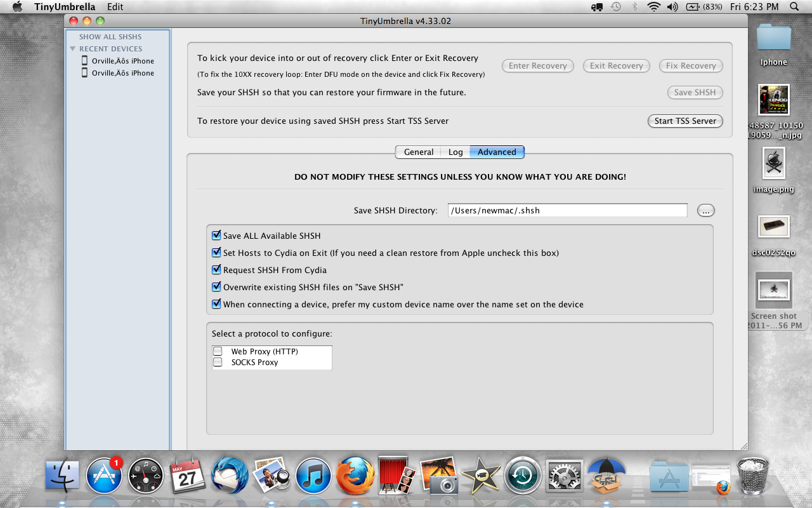Enable the SOCKS Proxy checkbox
This screenshot has width=812, height=508.
(218, 362)
